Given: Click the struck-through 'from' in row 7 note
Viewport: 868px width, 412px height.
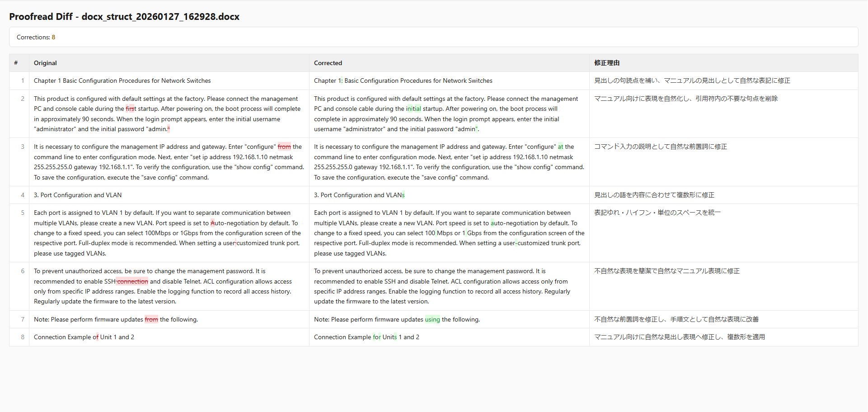Looking at the screenshot, I should pos(151,320).
